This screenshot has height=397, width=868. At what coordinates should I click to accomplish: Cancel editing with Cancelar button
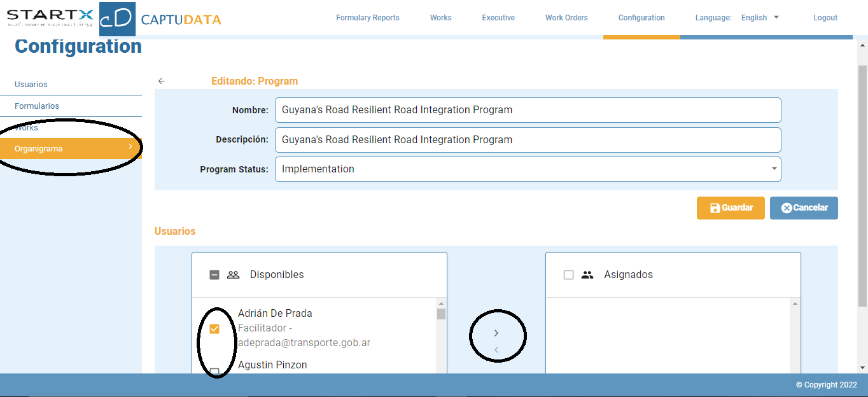[x=804, y=208]
